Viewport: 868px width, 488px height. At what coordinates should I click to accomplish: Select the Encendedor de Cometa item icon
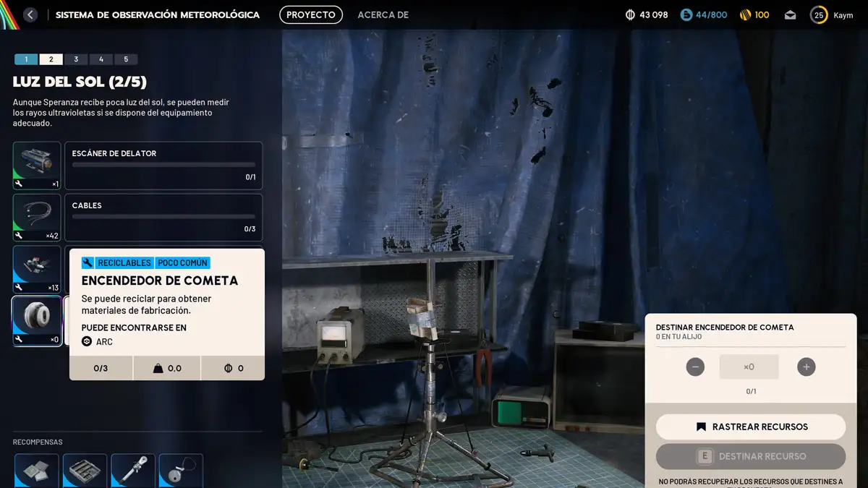pos(37,321)
